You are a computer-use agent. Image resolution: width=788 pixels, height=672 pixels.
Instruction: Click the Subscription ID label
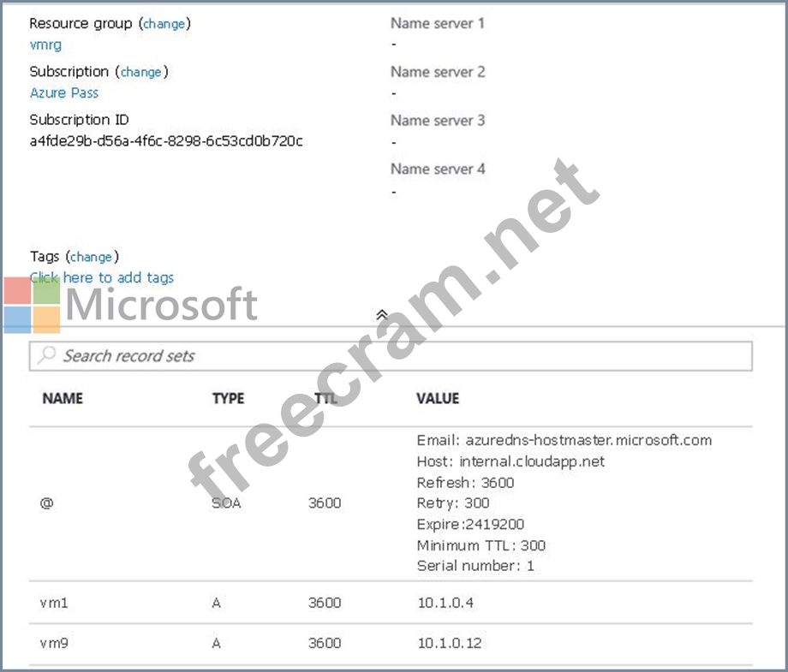click(x=79, y=120)
